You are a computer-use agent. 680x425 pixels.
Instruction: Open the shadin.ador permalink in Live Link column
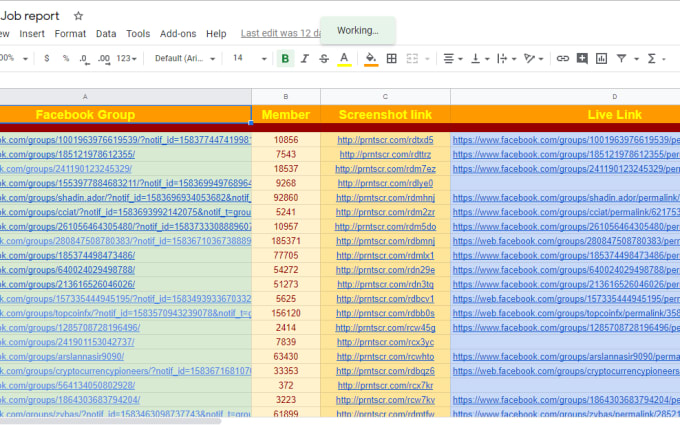(566, 198)
